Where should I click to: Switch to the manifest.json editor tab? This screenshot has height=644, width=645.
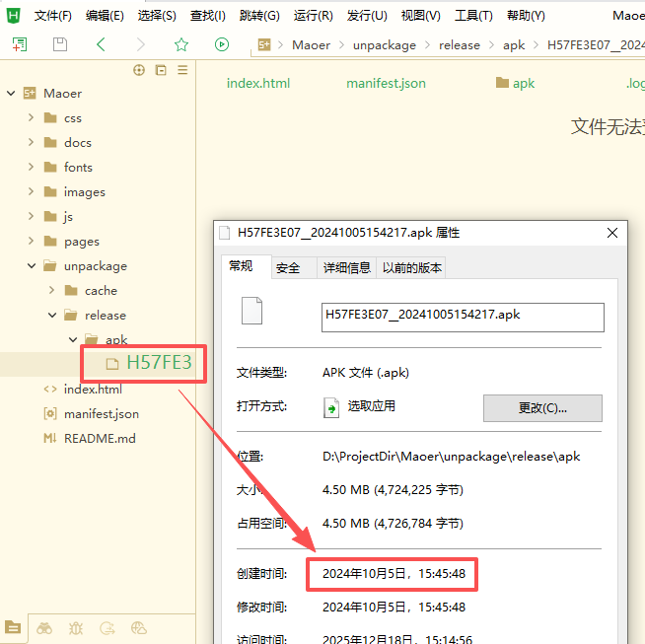[x=386, y=84]
